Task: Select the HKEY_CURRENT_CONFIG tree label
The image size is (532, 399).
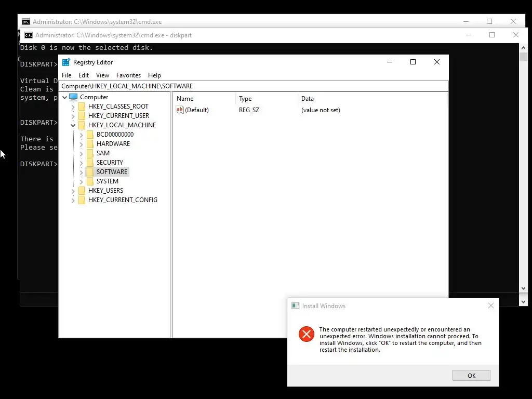Action: (x=123, y=200)
